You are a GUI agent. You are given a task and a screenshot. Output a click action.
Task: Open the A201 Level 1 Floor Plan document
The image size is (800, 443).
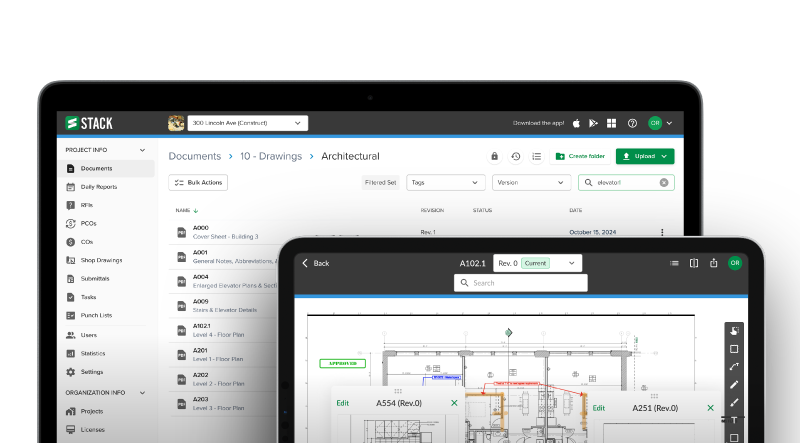218,355
